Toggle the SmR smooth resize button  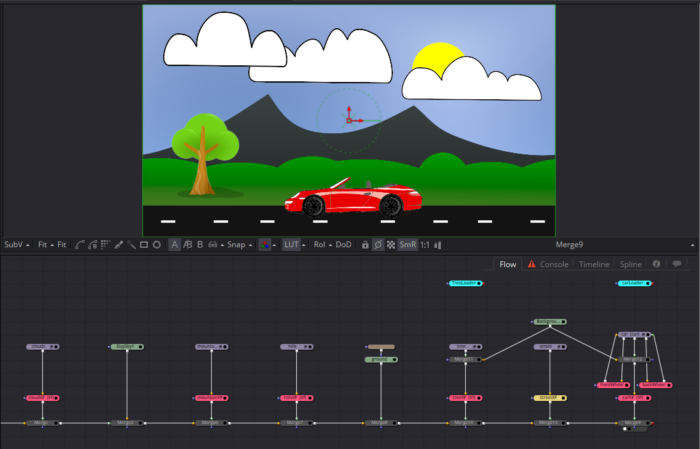pos(408,245)
